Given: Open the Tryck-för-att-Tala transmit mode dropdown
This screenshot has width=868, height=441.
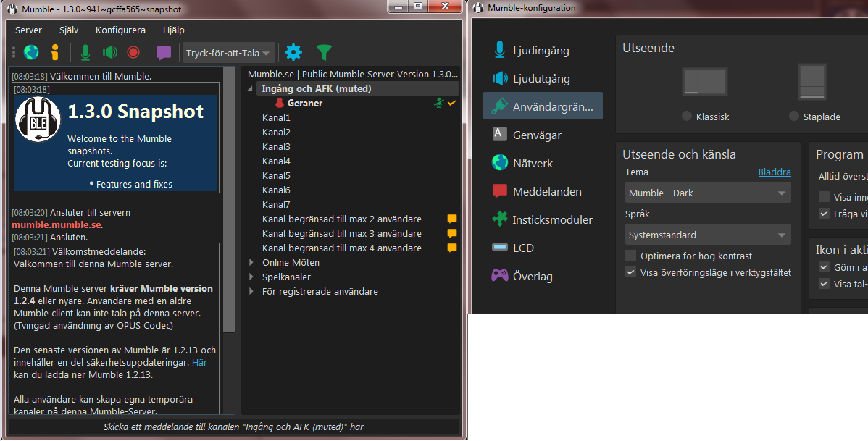Looking at the screenshot, I should (228, 53).
